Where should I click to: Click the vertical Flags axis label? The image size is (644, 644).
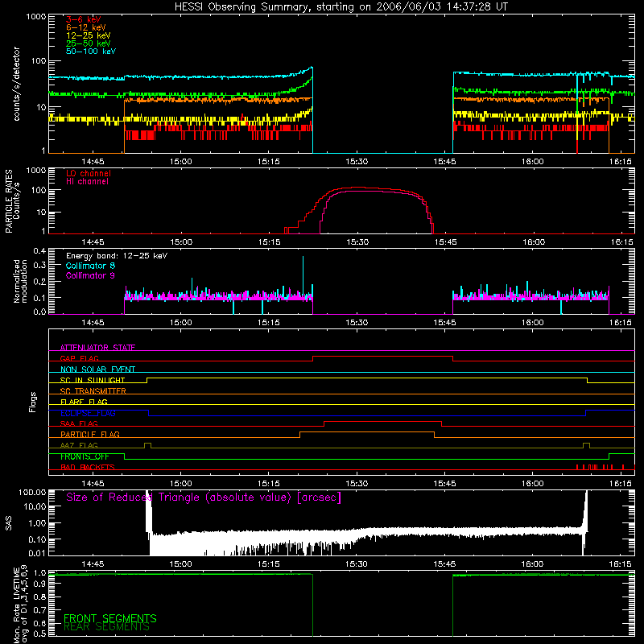(32, 402)
